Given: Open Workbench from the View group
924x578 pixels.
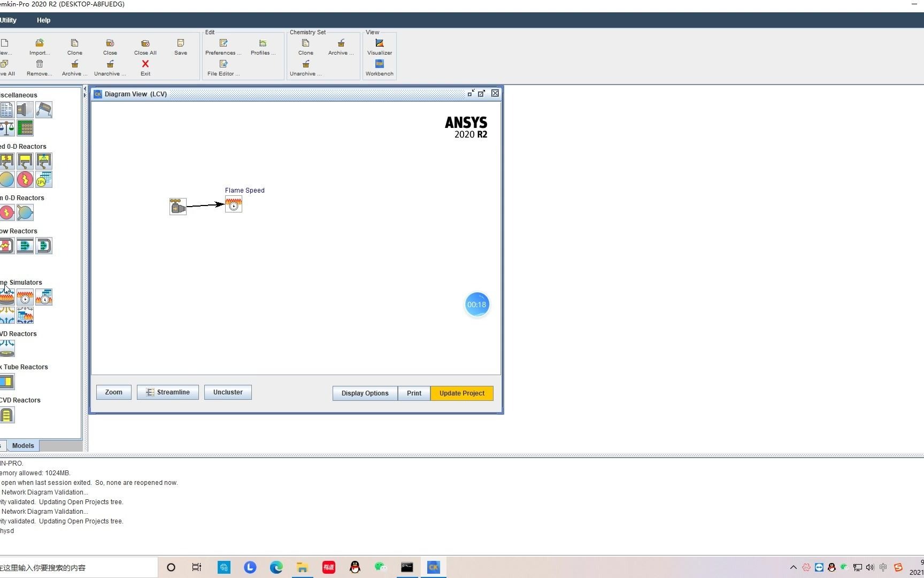Looking at the screenshot, I should click(380, 64).
